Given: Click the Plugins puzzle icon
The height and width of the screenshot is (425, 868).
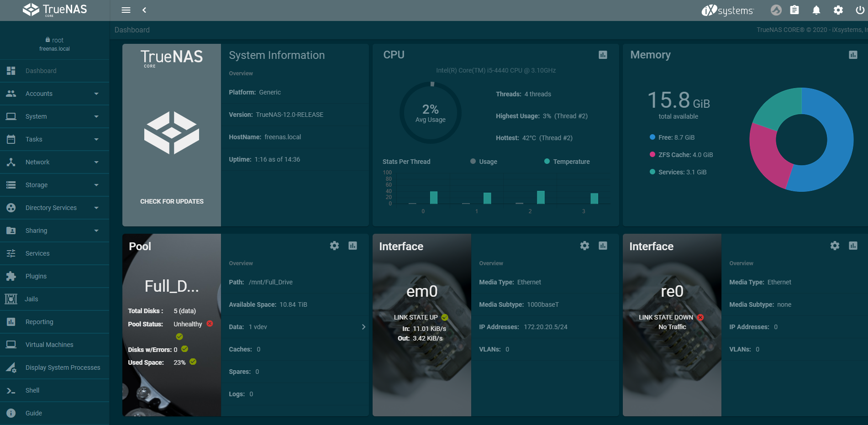Looking at the screenshot, I should 11,276.
